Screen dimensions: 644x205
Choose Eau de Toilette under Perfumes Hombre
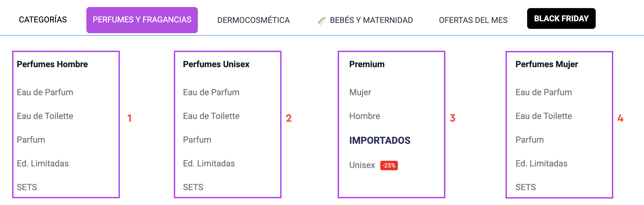pos(45,116)
